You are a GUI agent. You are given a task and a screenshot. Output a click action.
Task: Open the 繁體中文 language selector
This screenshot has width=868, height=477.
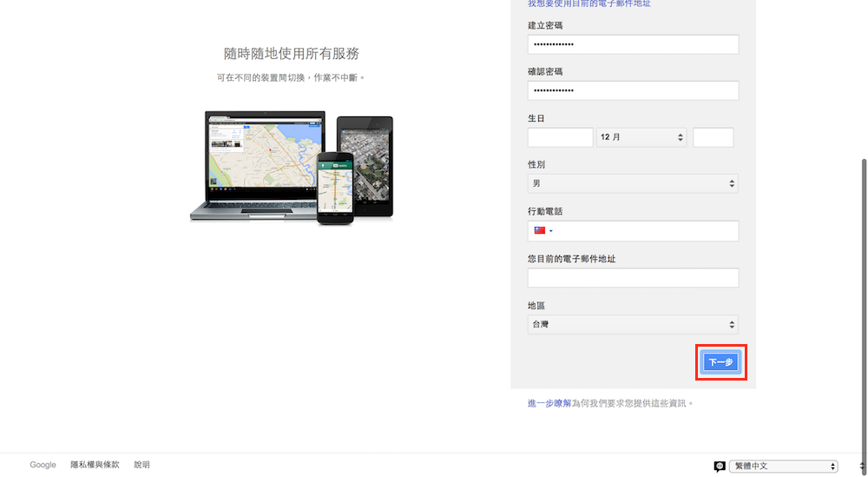[x=784, y=467]
